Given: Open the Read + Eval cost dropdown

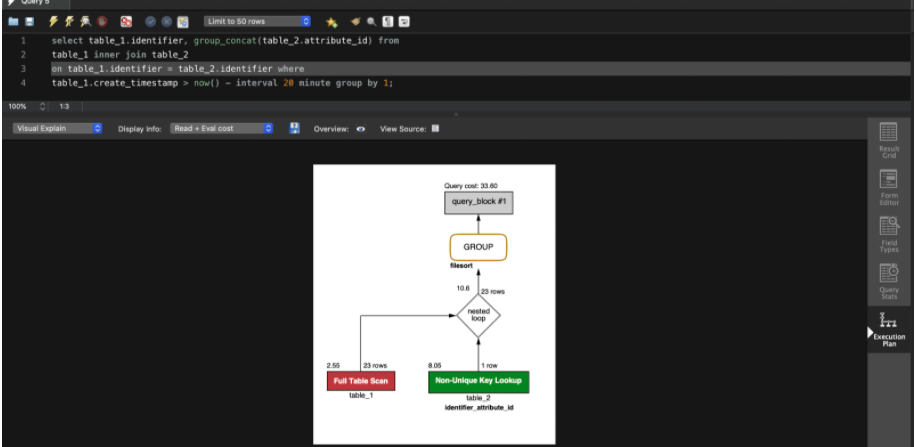Looking at the screenshot, I should click(x=221, y=129).
